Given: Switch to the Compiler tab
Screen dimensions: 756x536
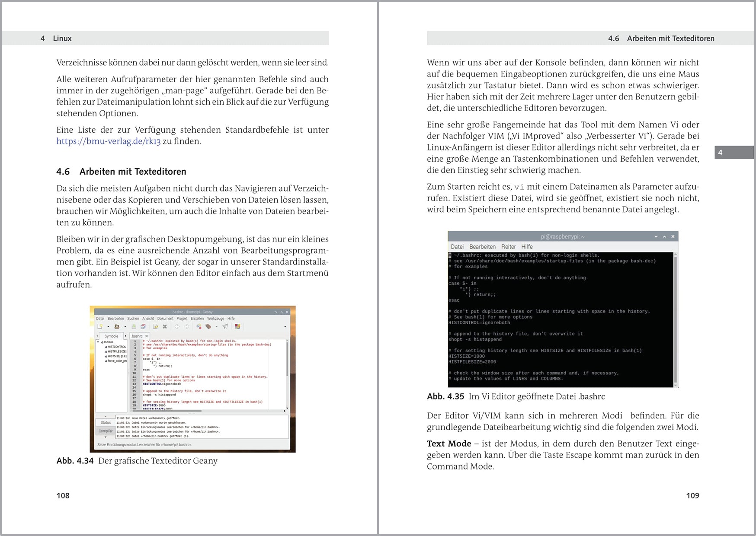Looking at the screenshot, I should [x=106, y=431].
